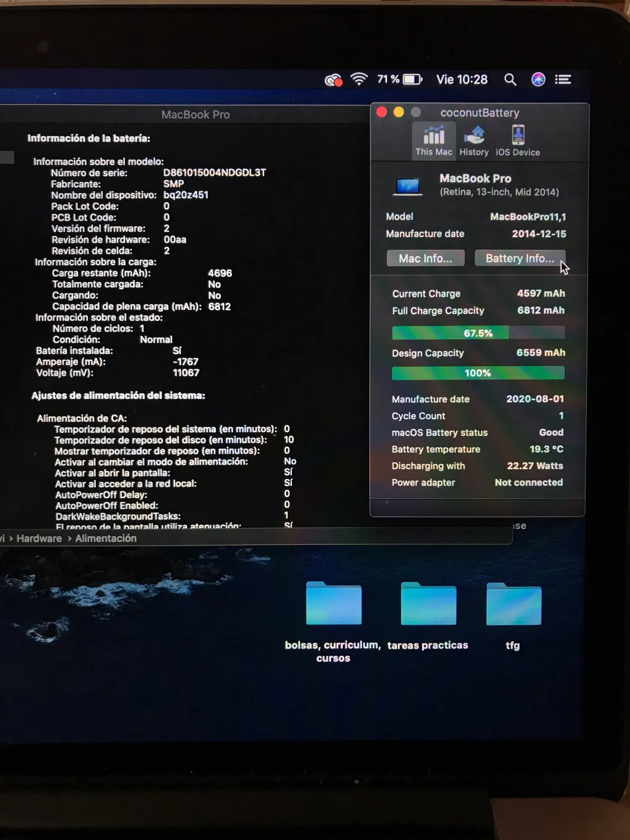630x840 pixels.
Task: Click the Número de ciclos row
Action: tap(98, 328)
